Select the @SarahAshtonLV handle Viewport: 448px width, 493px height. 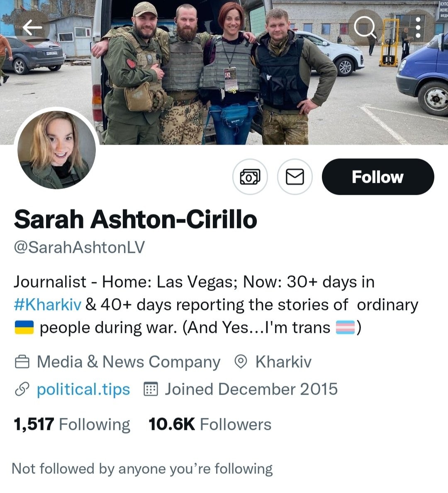tap(79, 247)
